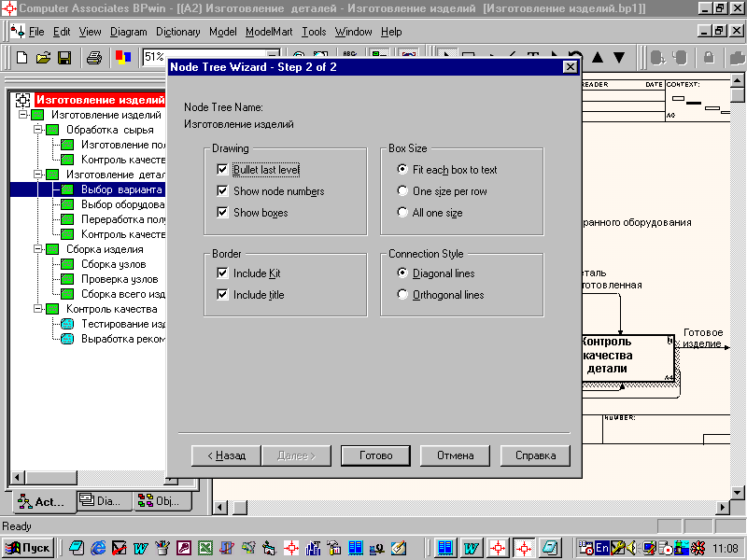
Task: Open the Diagram menu
Action: 129,32
